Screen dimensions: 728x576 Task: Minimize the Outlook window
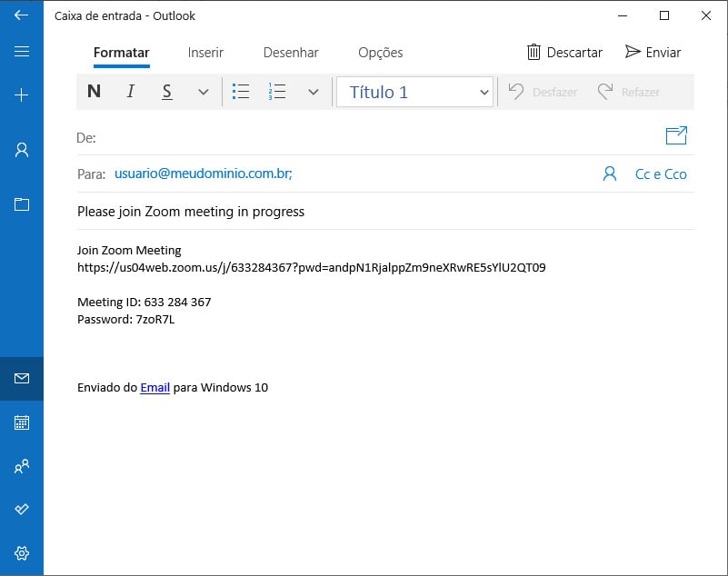(x=623, y=15)
